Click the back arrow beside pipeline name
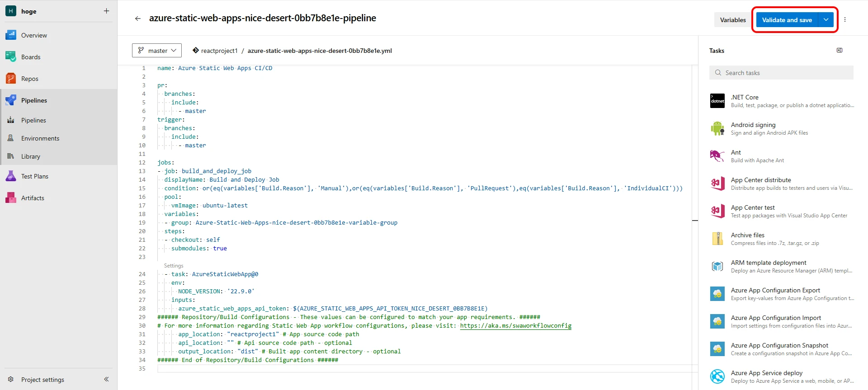Image resolution: width=868 pixels, height=390 pixels. [x=137, y=19]
